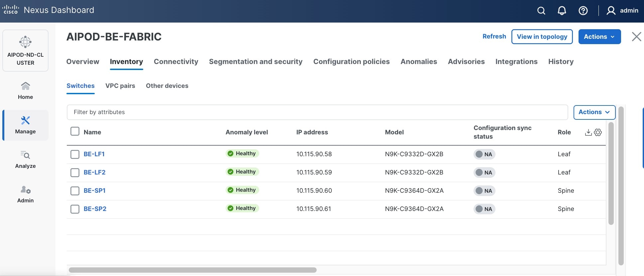Click the horizontal table scrollbar
Viewport: 644px width, 276px height.
pyautogui.click(x=193, y=270)
